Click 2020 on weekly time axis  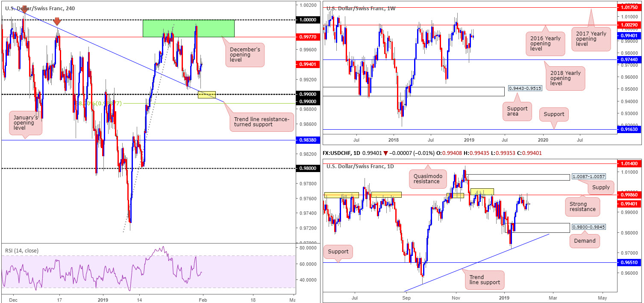(x=543, y=140)
